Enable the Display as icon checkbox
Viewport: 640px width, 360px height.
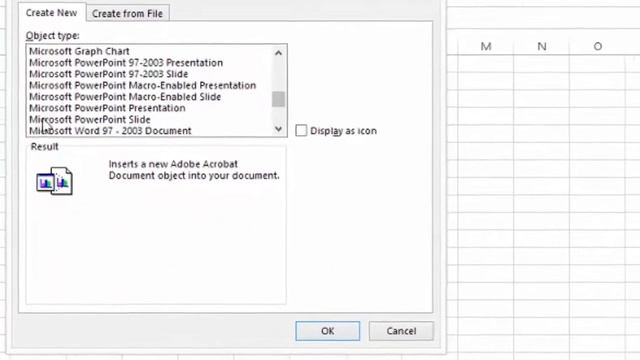301,131
